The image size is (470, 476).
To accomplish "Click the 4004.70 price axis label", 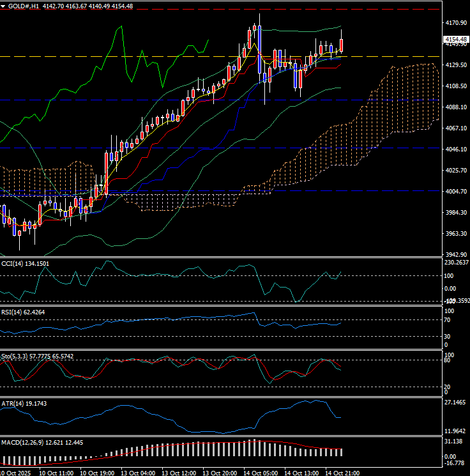I will click(455, 191).
